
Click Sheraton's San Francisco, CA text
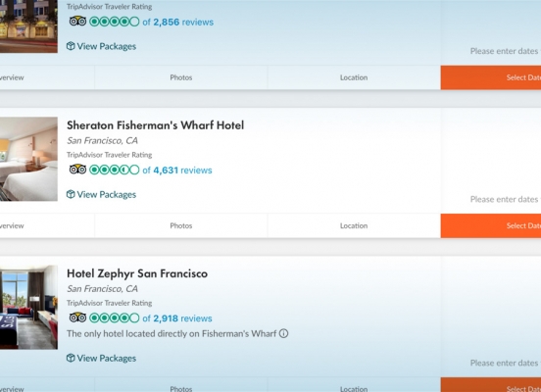tap(103, 141)
